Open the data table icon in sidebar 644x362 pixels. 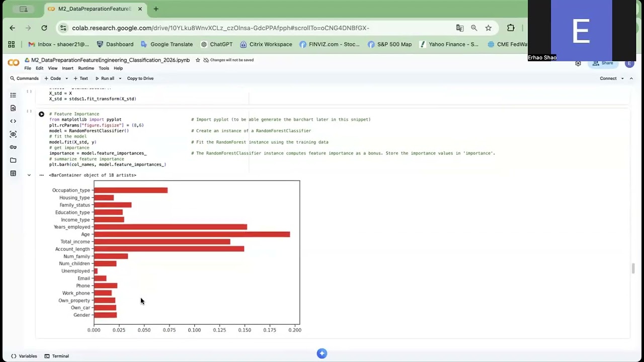13,173
